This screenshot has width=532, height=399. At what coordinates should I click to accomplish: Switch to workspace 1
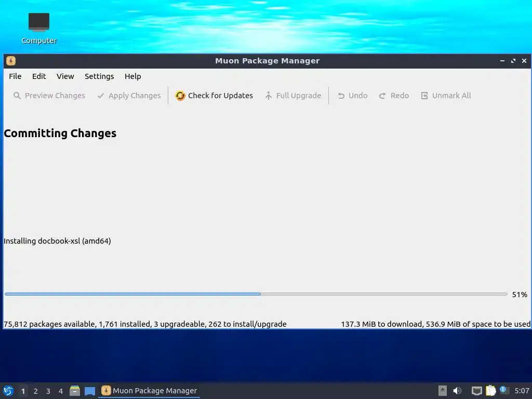(x=23, y=391)
